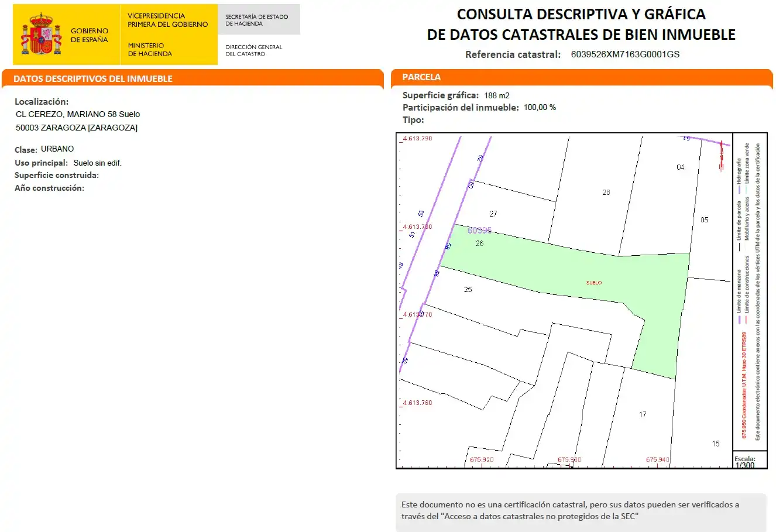
Task: Click the green highlighted SUELO parcel
Action: click(594, 283)
